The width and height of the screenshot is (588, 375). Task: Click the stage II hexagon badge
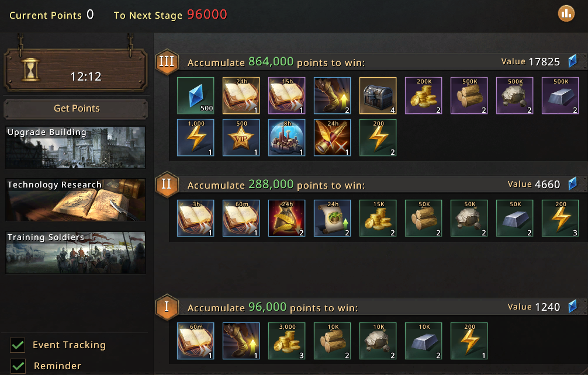(x=167, y=184)
